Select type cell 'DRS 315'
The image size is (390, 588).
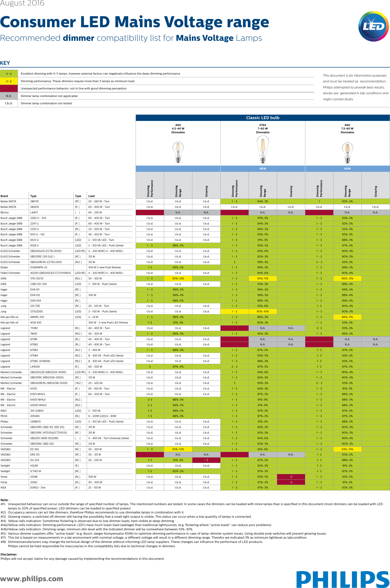(35, 454)
